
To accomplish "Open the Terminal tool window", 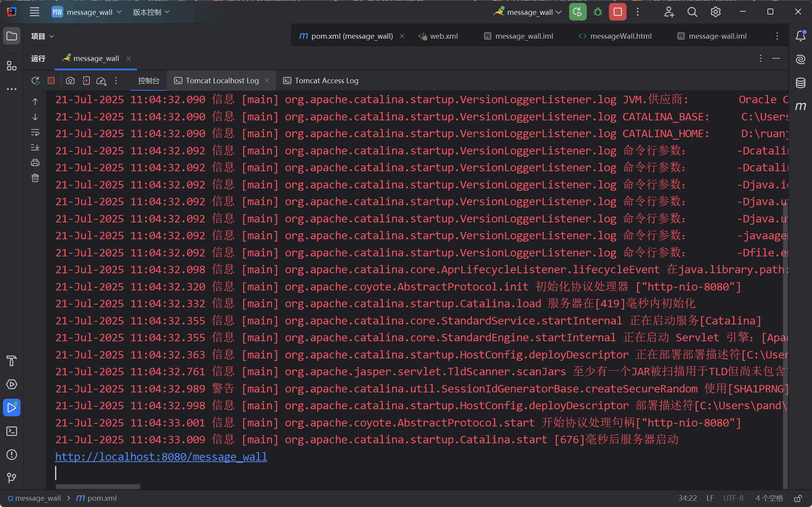I will pos(12,431).
